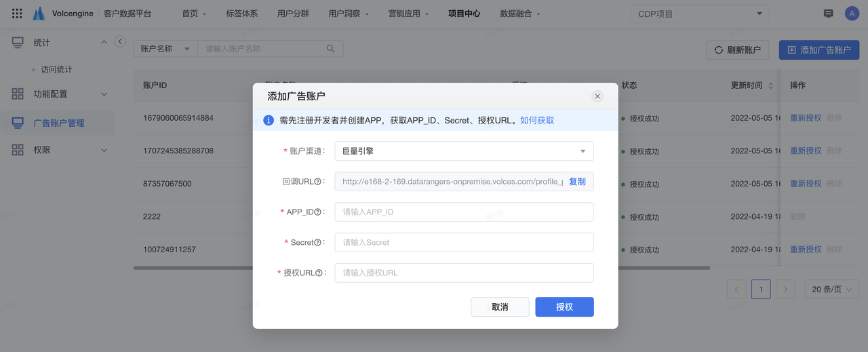Open the 营销应用 menu
868x352 pixels.
point(409,14)
